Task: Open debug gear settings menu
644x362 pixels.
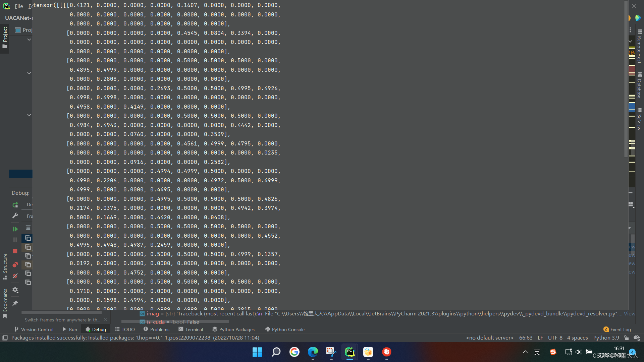Action: coord(15,290)
